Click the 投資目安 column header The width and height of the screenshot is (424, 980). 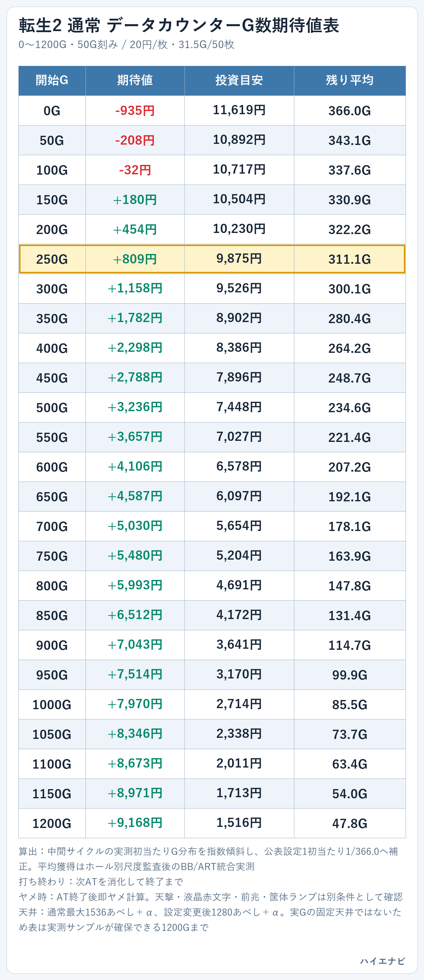(239, 81)
